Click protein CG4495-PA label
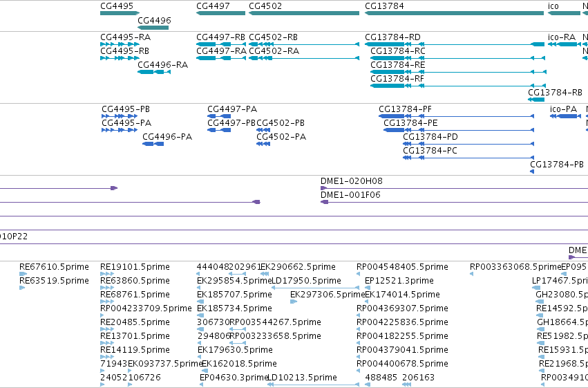Screen dimensions: 588x388 (126, 123)
